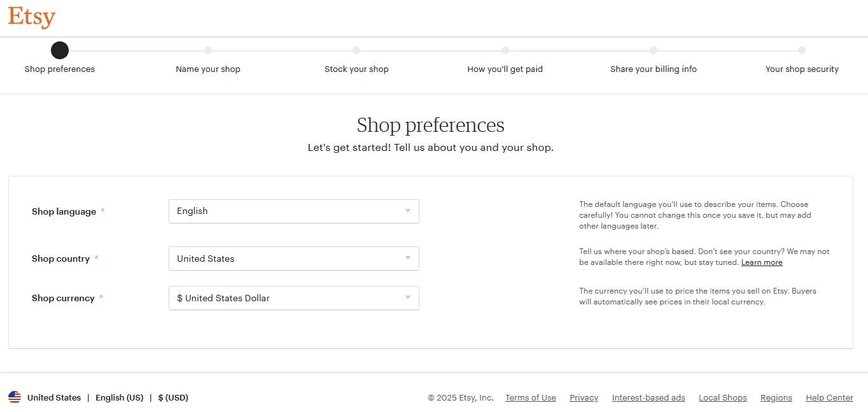Viewport: 868px width, 412px height.
Task: Visit the Help Center link
Action: coord(829,398)
